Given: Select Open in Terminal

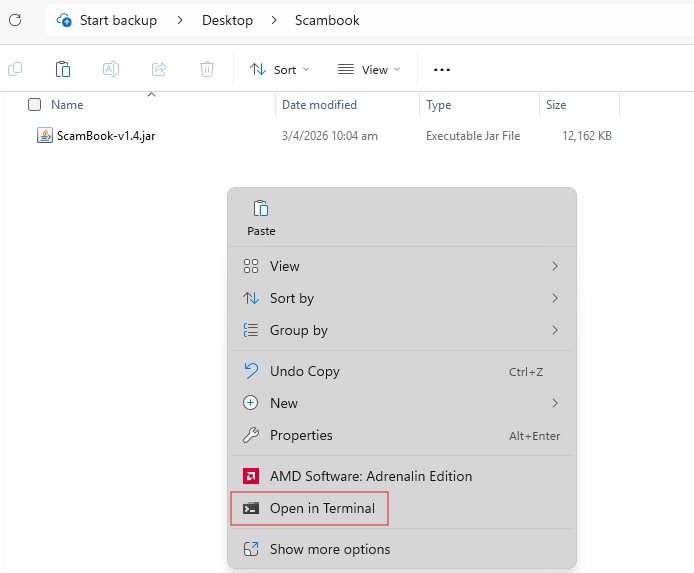Looking at the screenshot, I should tap(322, 508).
